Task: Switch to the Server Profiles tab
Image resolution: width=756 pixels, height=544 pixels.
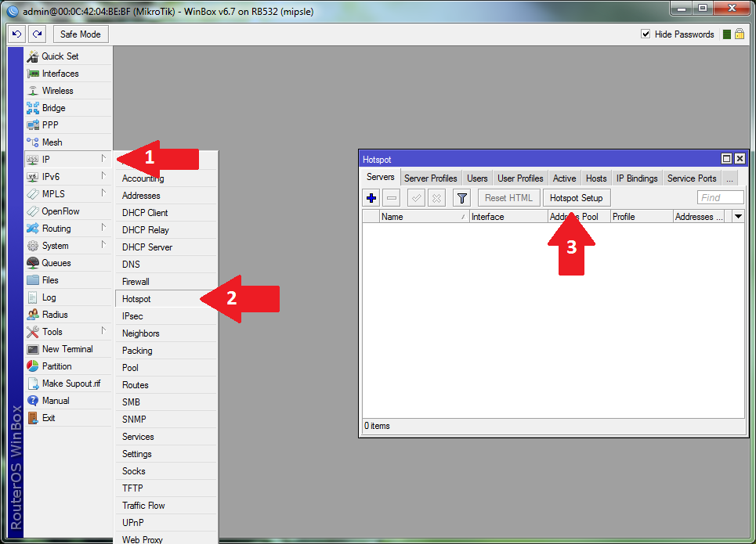Action: click(430, 178)
